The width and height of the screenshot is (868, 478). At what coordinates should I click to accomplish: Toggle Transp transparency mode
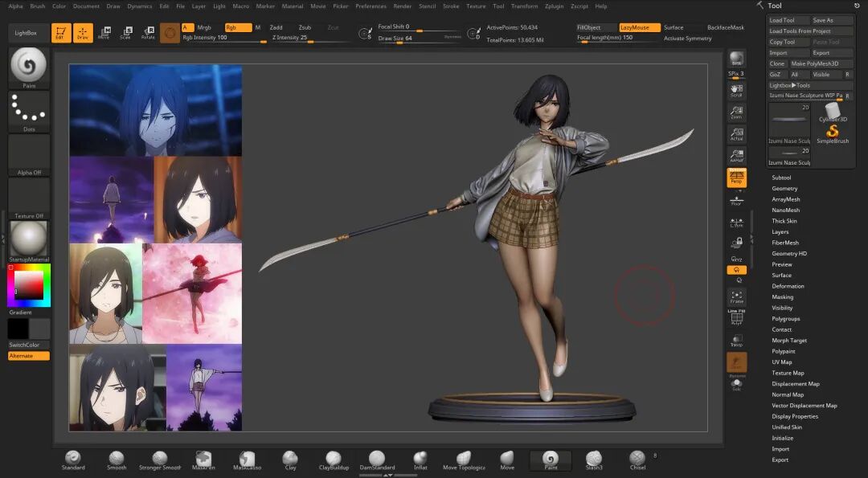point(736,341)
